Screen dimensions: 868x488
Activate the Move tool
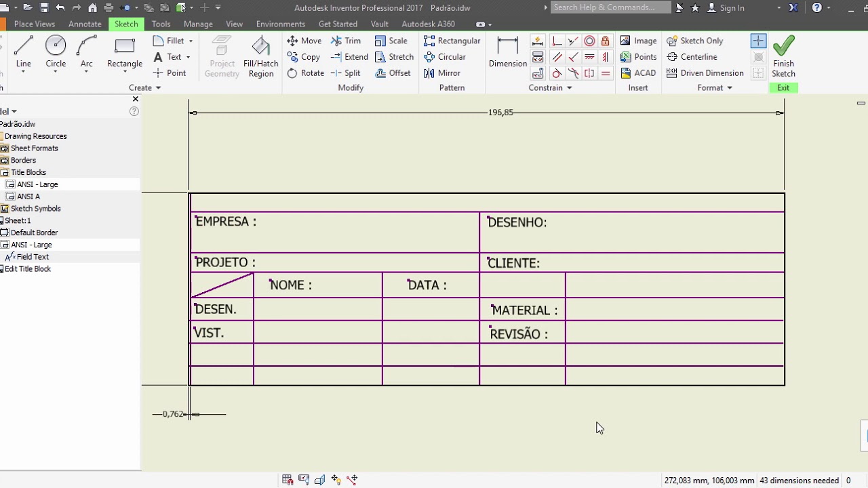click(304, 41)
